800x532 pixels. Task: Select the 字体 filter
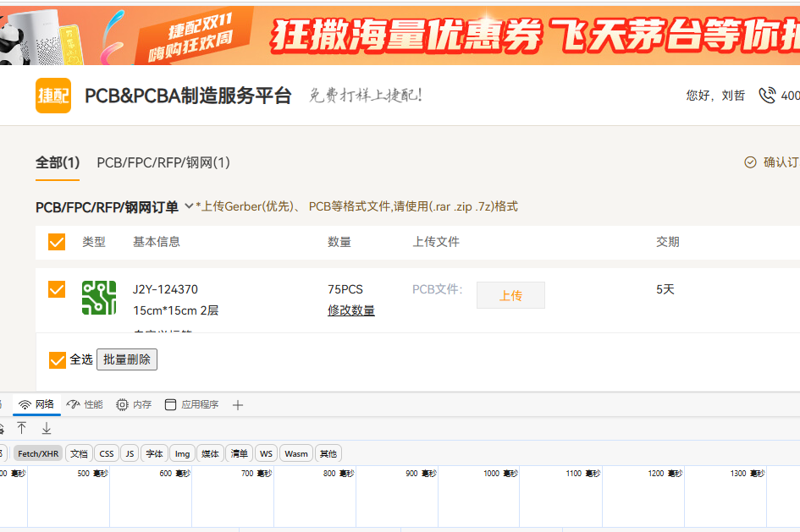point(154,453)
